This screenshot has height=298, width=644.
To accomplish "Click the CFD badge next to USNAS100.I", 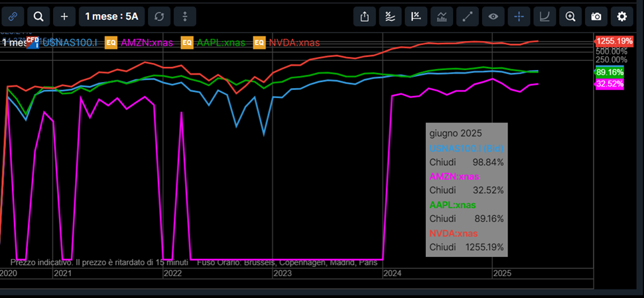I will coord(33,42).
